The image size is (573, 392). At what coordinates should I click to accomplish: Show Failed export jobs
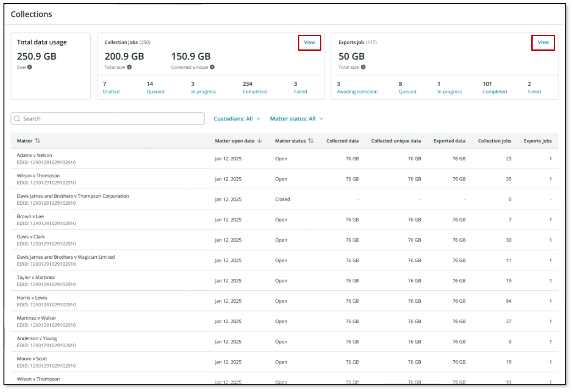pyautogui.click(x=534, y=92)
